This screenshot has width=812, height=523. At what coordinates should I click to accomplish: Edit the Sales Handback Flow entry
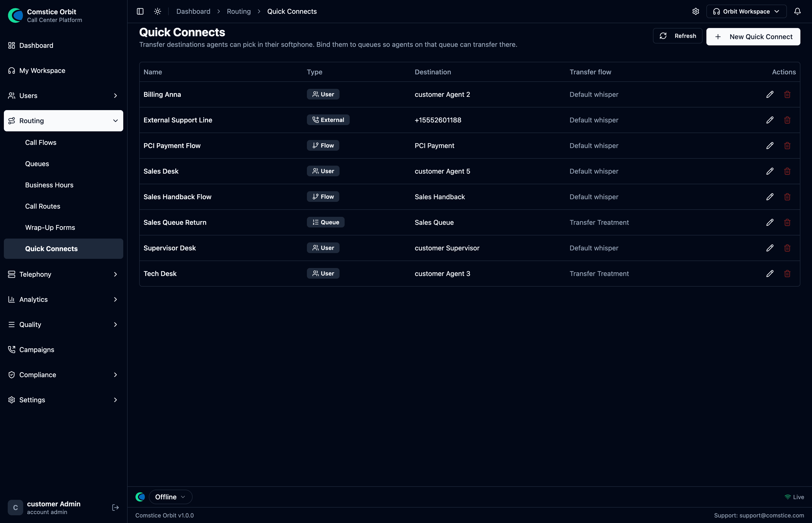pyautogui.click(x=770, y=197)
